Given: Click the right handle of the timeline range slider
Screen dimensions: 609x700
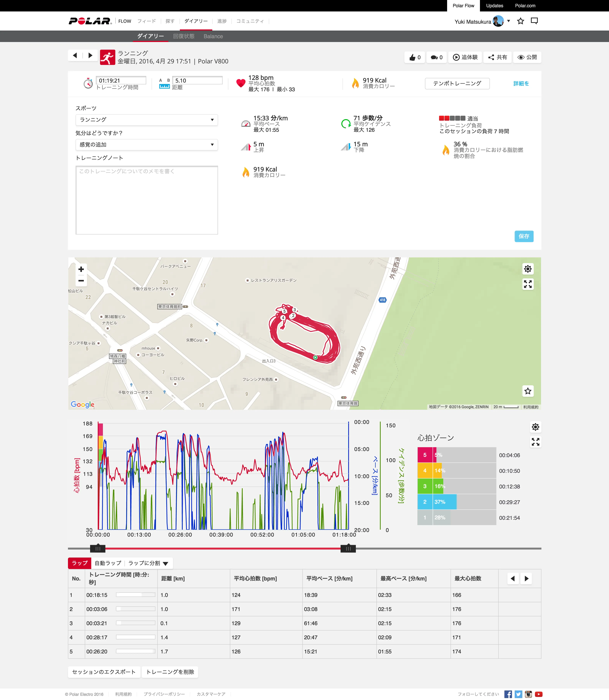Looking at the screenshot, I should [x=348, y=548].
